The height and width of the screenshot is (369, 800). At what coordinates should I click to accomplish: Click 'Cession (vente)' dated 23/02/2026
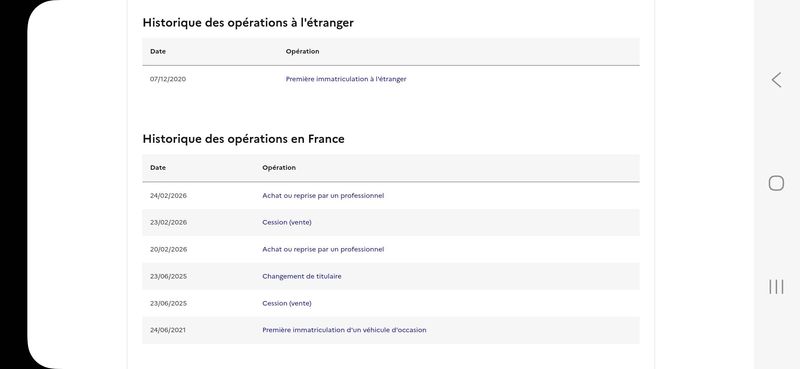click(x=287, y=223)
